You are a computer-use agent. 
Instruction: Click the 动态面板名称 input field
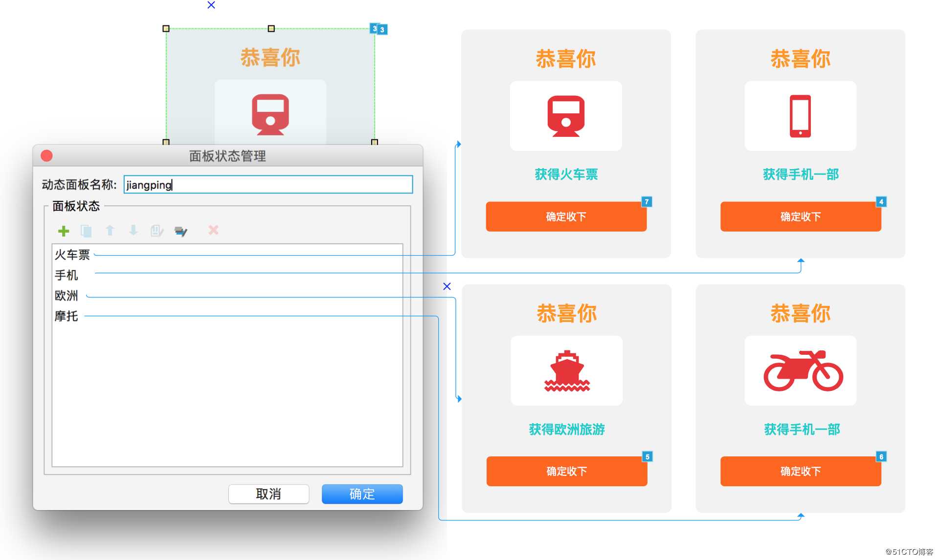tap(268, 185)
